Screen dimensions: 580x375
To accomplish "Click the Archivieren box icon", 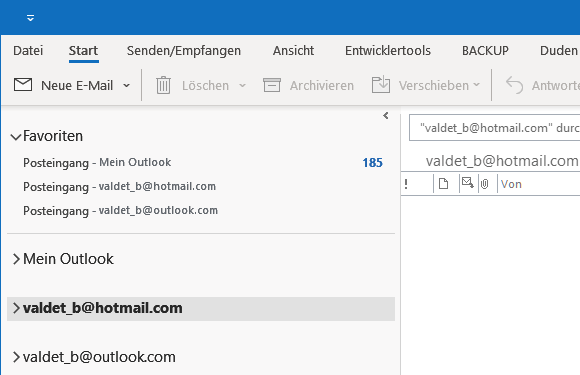I will [272, 85].
